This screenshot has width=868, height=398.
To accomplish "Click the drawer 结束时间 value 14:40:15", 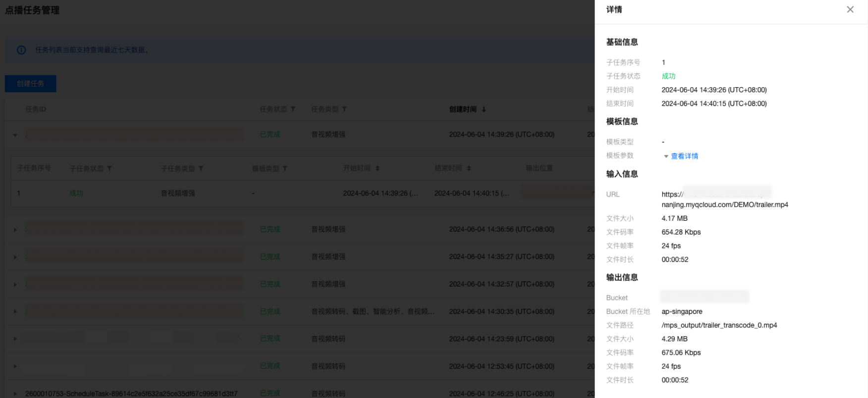I will (714, 103).
